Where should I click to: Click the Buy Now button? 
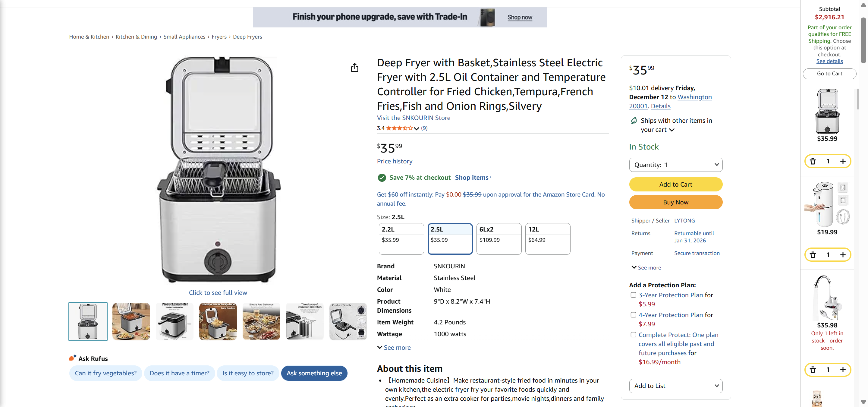tap(675, 202)
